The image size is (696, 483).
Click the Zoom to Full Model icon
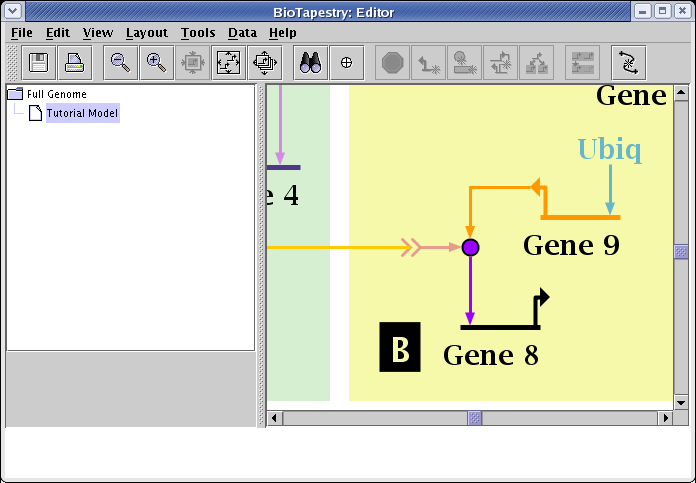tap(229, 63)
